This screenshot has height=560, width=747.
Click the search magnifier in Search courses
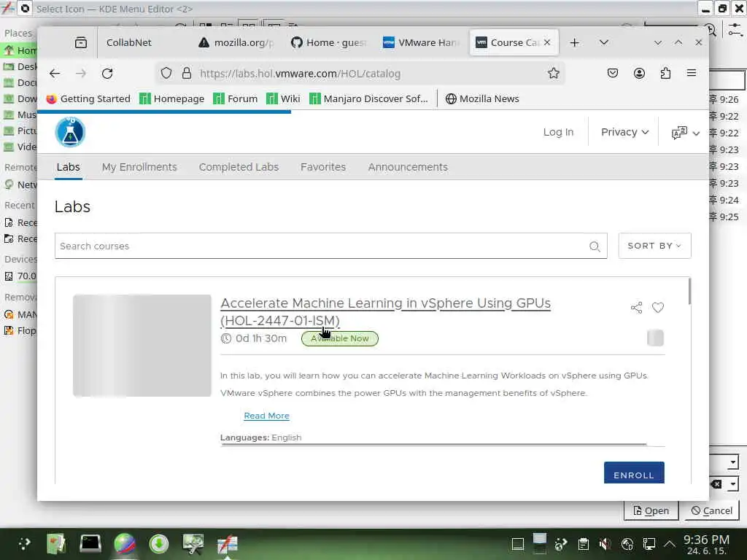pyautogui.click(x=594, y=246)
